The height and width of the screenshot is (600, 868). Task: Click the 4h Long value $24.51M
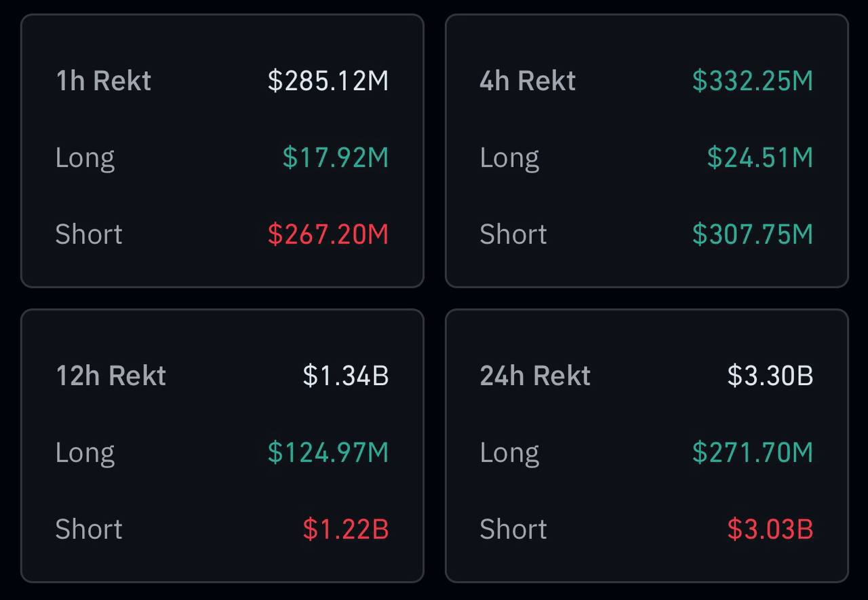point(760,157)
